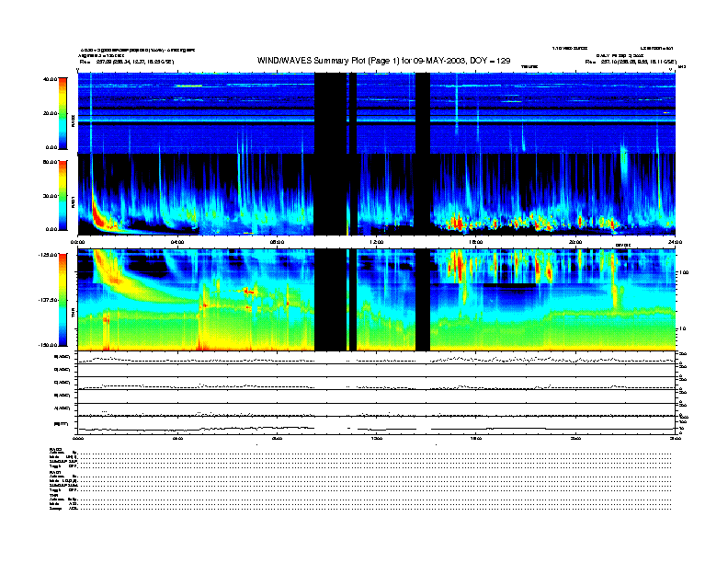Click the RAD1 vertical axis label
This screenshot has width=728, height=563.
[x=73, y=202]
